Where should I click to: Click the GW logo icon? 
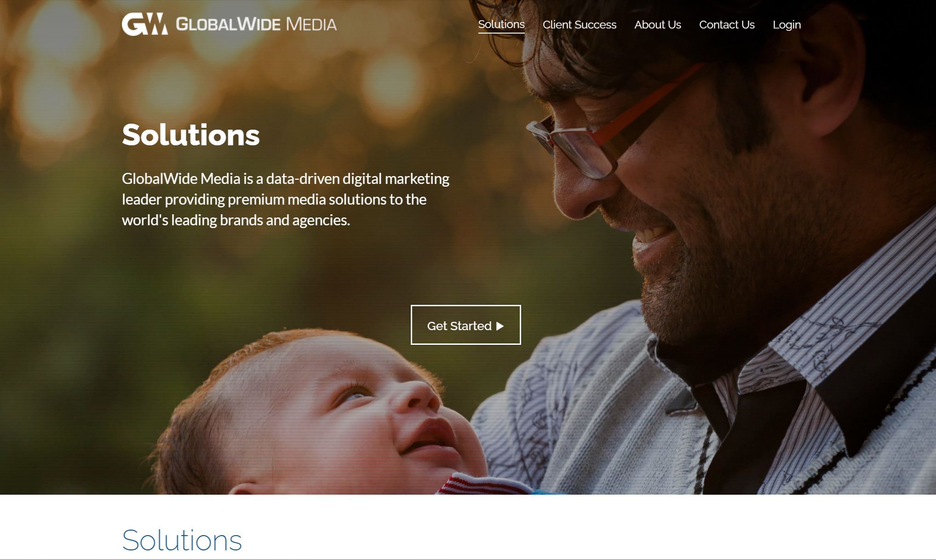point(144,24)
